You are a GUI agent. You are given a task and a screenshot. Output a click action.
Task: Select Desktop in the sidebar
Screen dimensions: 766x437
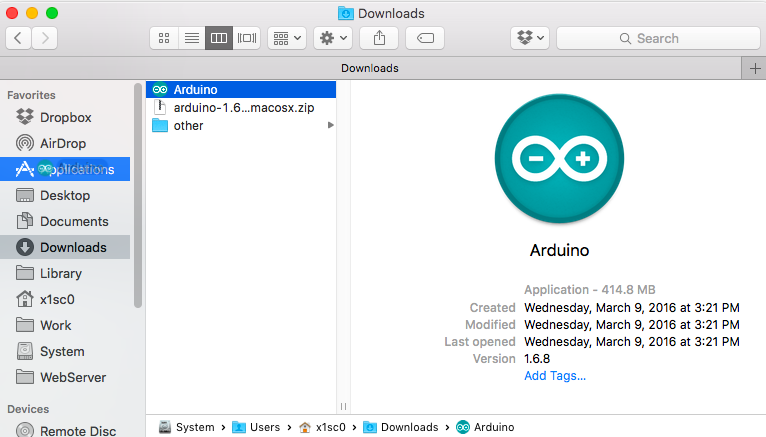click(x=65, y=195)
